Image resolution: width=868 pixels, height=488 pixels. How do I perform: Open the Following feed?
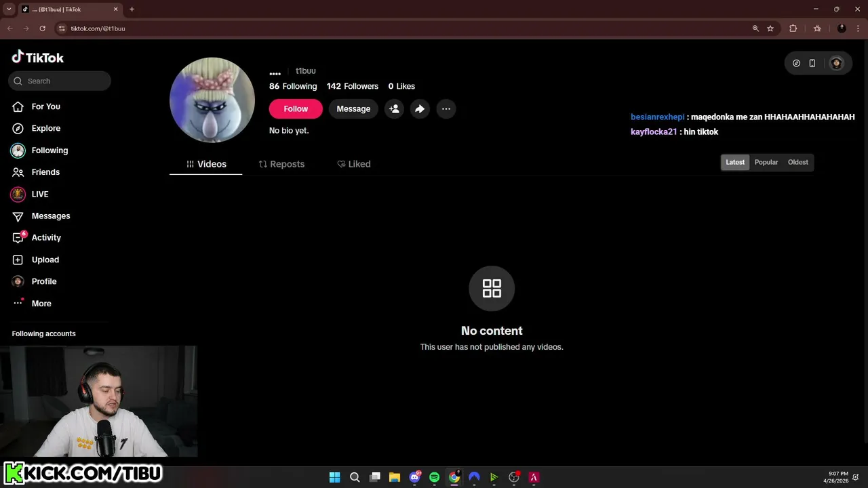click(x=50, y=150)
